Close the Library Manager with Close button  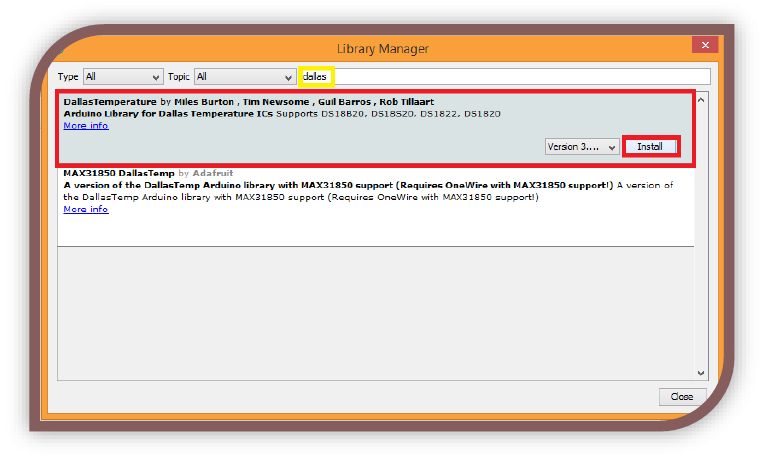[682, 397]
